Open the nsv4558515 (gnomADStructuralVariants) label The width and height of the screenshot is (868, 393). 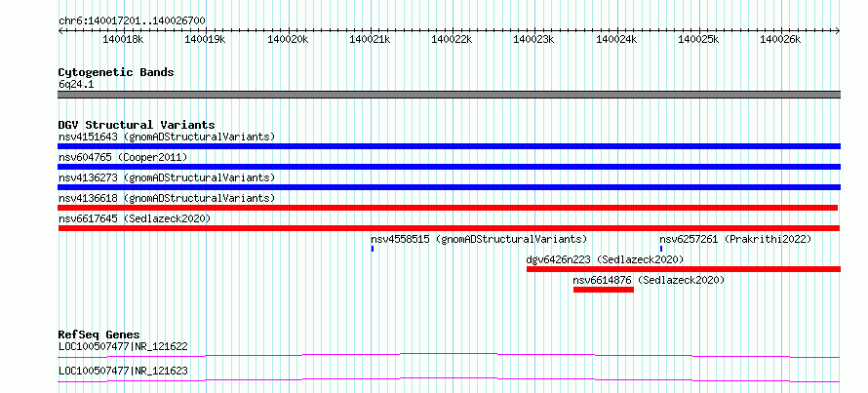(x=479, y=239)
